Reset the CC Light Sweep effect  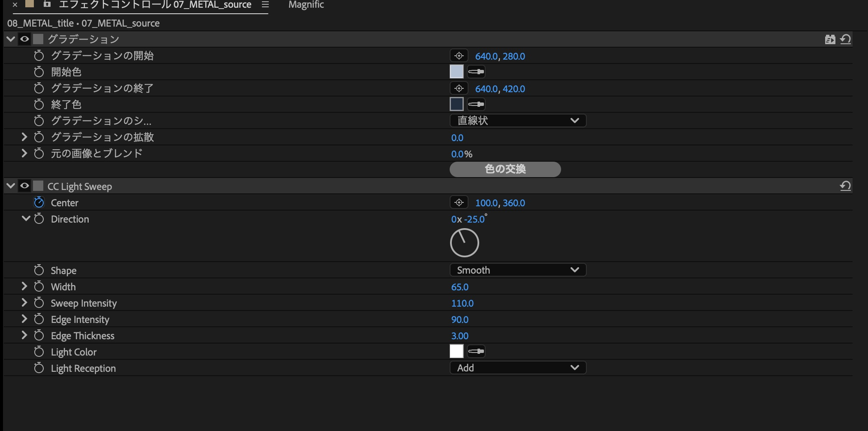pyautogui.click(x=845, y=186)
